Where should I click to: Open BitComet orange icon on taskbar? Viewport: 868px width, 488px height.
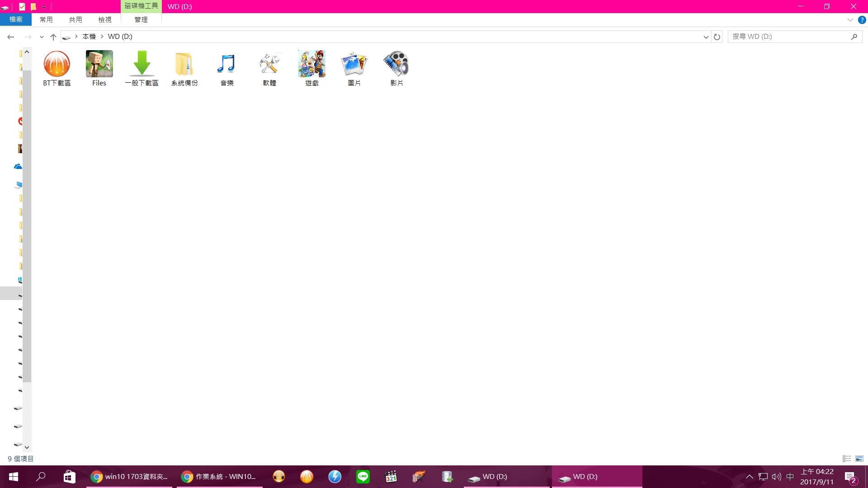[307, 477]
